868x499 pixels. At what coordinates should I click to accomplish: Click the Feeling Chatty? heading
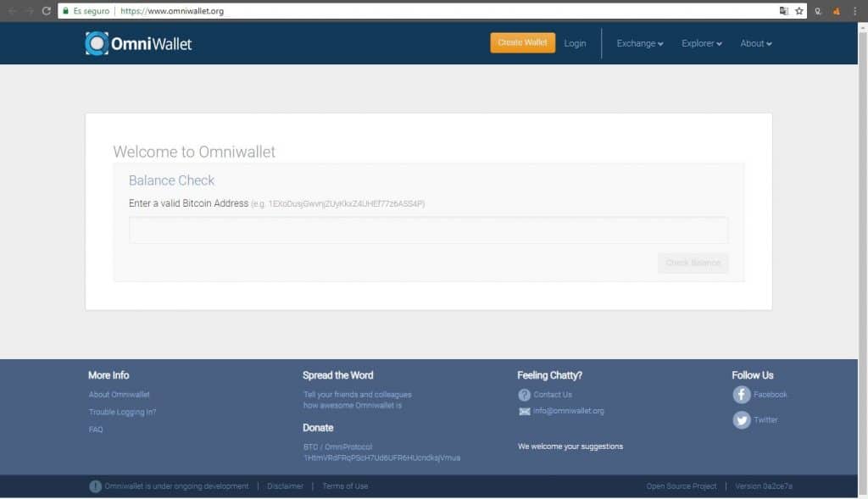coord(549,375)
